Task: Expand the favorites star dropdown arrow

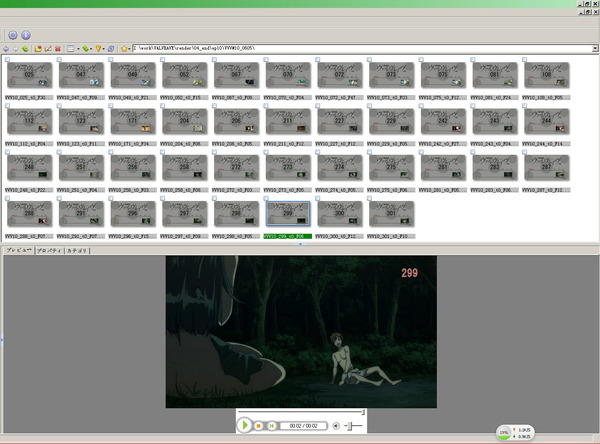Action: click(x=129, y=49)
